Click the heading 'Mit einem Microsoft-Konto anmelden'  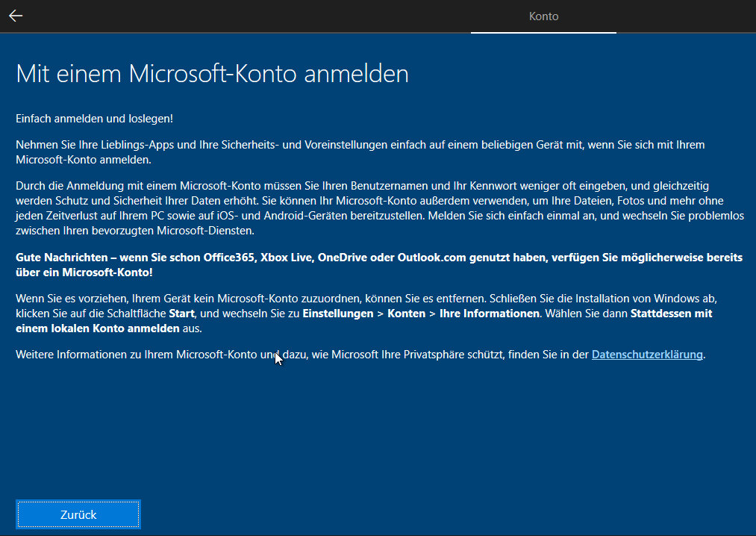point(212,74)
